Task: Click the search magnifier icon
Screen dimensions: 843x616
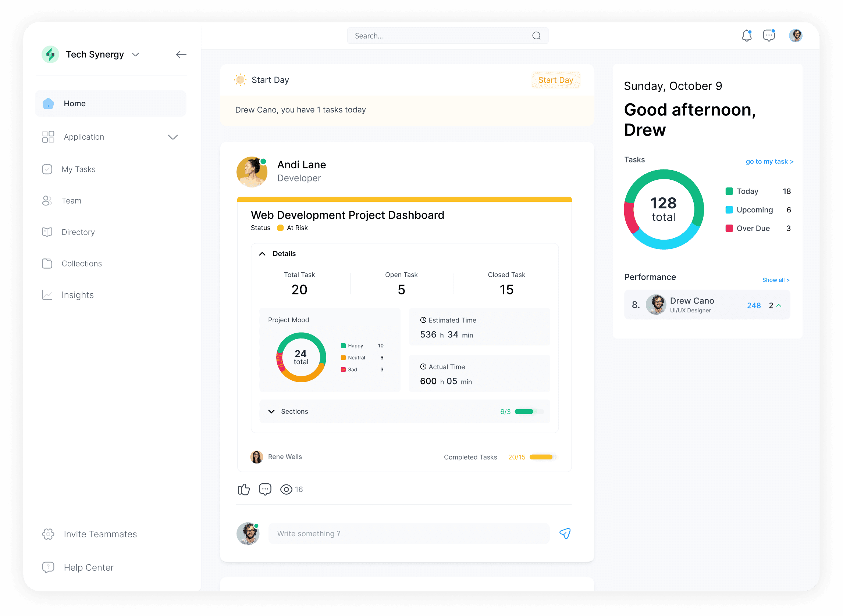Action: (x=536, y=36)
